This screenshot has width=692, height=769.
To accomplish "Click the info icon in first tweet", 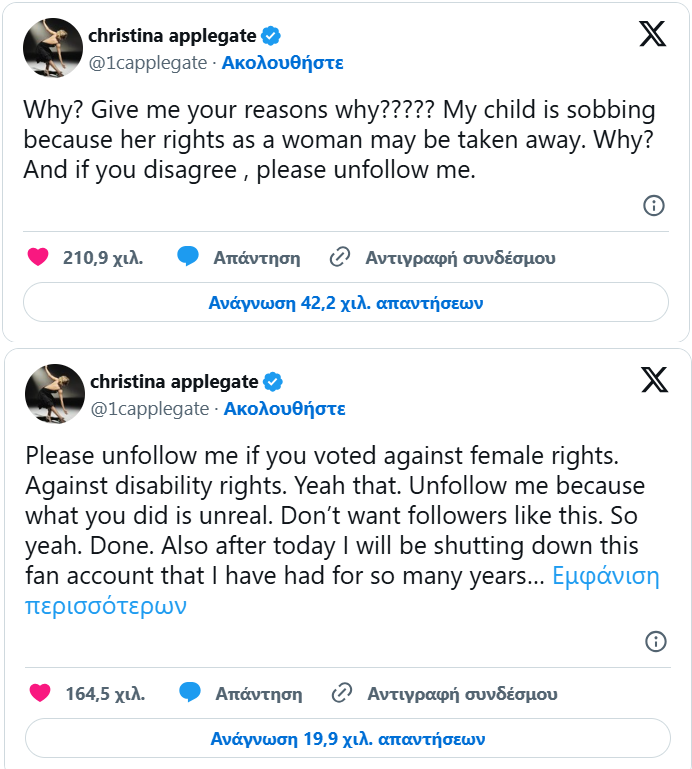I will click(654, 206).
